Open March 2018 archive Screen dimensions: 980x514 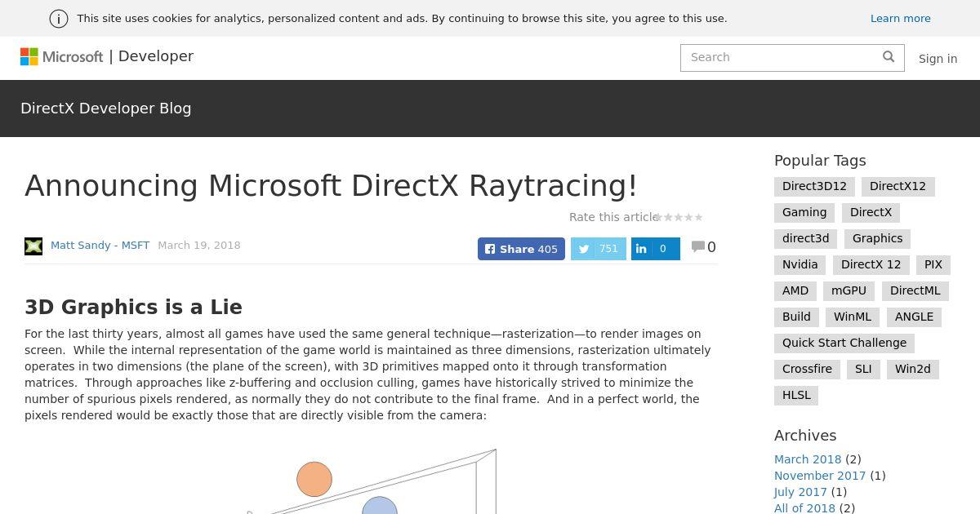coord(808,459)
